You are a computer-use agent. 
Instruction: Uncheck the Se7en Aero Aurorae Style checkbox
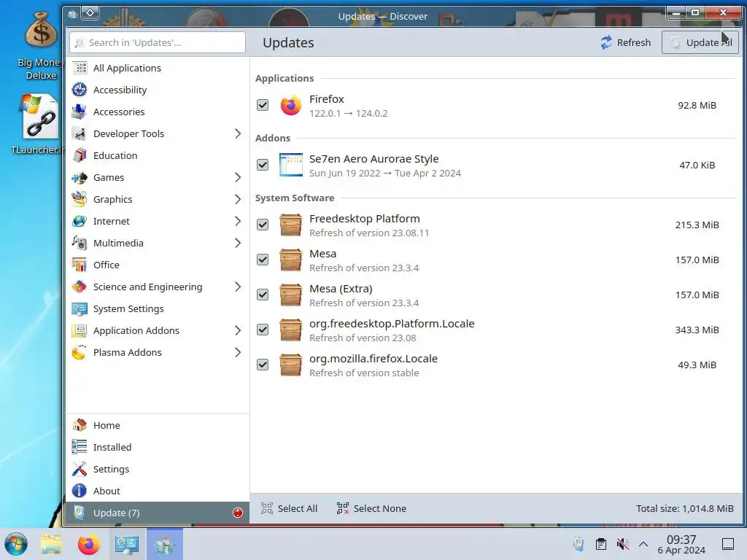click(263, 165)
